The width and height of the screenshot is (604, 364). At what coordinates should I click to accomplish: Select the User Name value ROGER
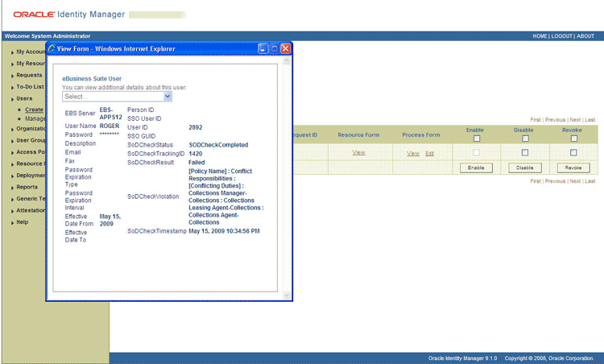[110, 126]
